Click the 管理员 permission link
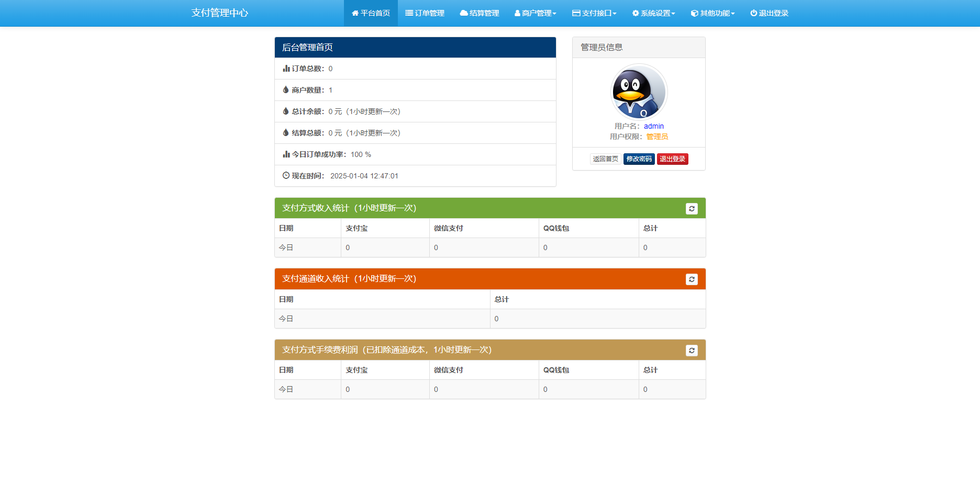Viewport: 980px width, 485px height. 657,136
